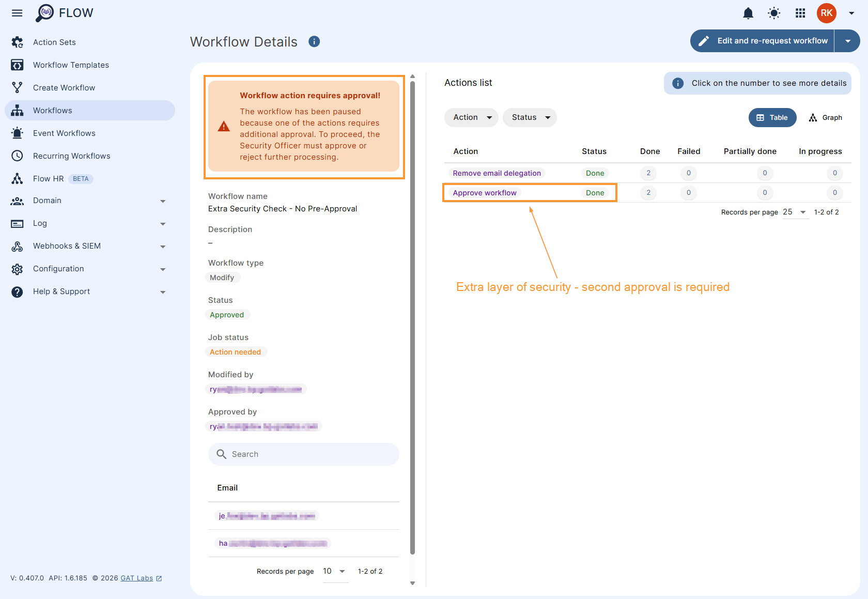This screenshot has width=868, height=599.
Task: Select the Recurring Workflows clock icon
Action: pos(17,156)
